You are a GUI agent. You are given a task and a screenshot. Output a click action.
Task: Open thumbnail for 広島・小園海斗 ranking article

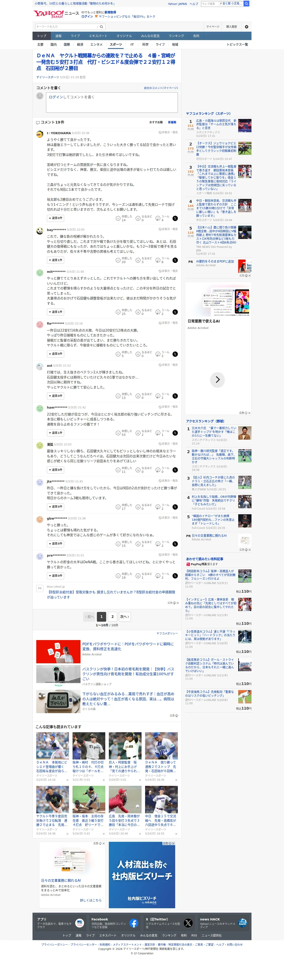click(245, 126)
